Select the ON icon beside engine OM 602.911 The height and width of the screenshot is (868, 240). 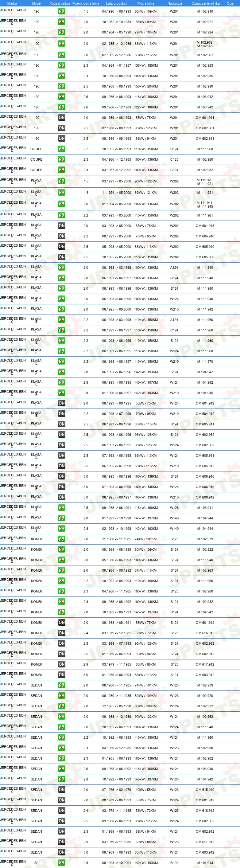(61, 139)
